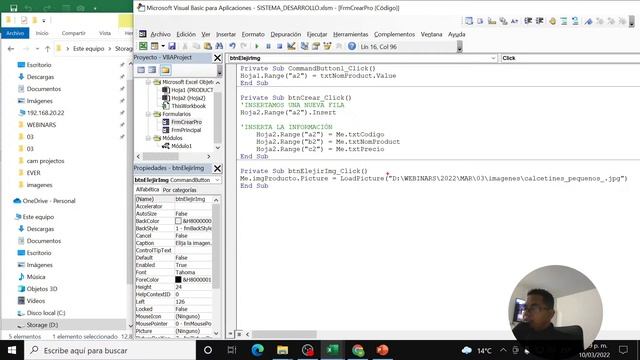Image resolution: width=640 pixels, height=360 pixels.
Task: Toggle Design Mode icon in the toolbar
Action: point(291,46)
